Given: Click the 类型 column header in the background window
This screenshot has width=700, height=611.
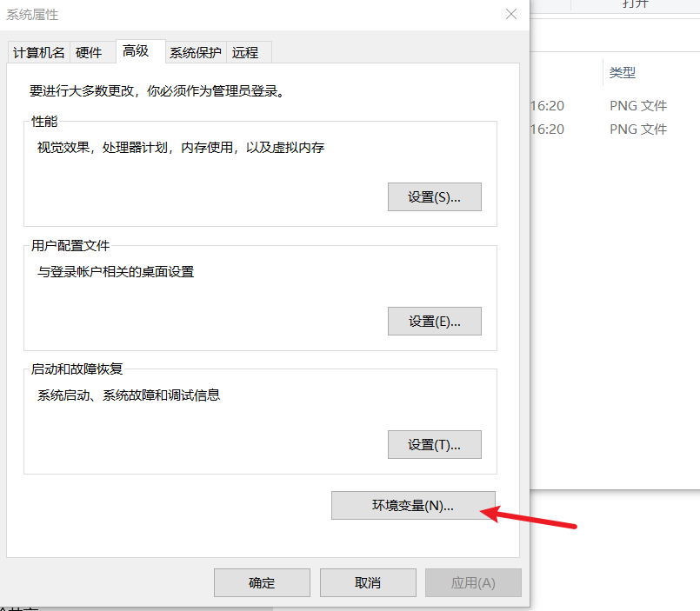Looking at the screenshot, I should pyautogui.click(x=623, y=72).
